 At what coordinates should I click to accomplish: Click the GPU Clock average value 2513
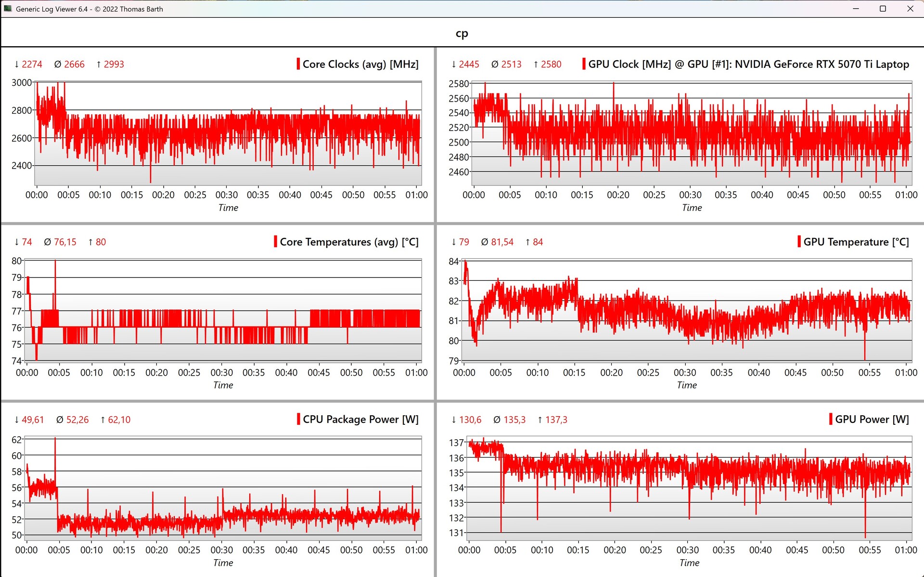(x=511, y=64)
